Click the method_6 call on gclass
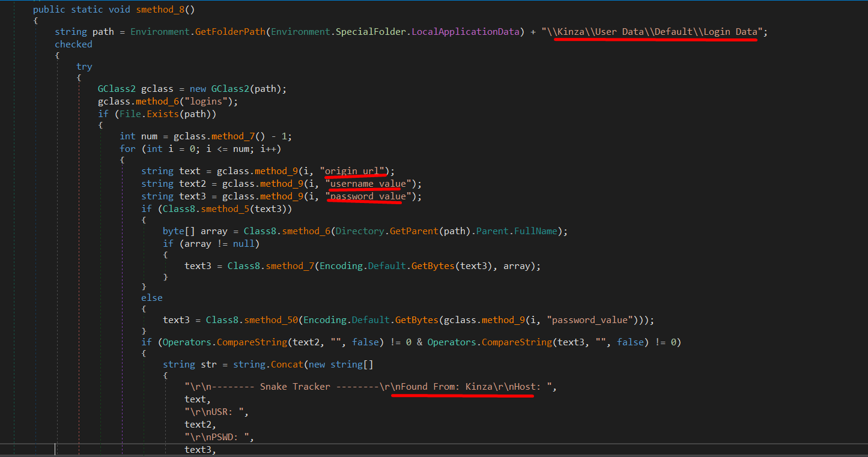 click(157, 101)
